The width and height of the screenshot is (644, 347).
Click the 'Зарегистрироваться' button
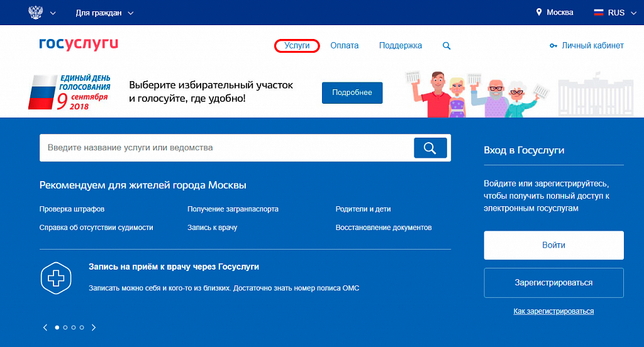(x=553, y=283)
